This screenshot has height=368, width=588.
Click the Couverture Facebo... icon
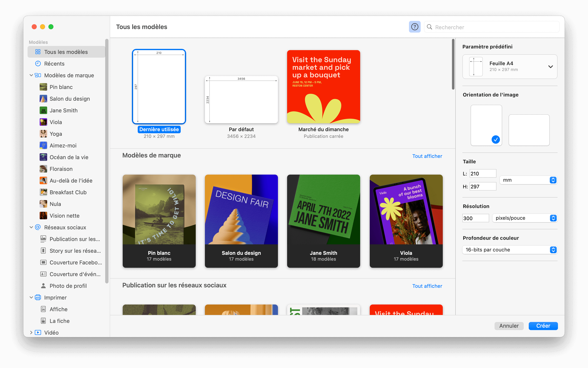tap(43, 262)
